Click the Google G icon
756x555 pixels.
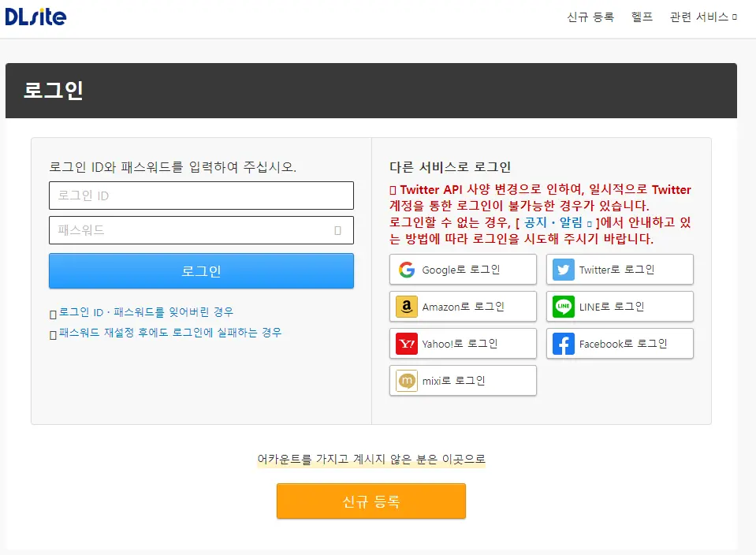pos(407,270)
